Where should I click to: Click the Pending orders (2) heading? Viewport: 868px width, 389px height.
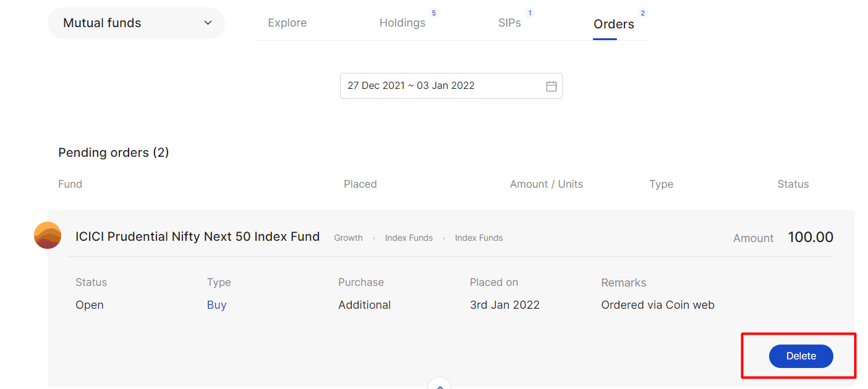click(114, 153)
